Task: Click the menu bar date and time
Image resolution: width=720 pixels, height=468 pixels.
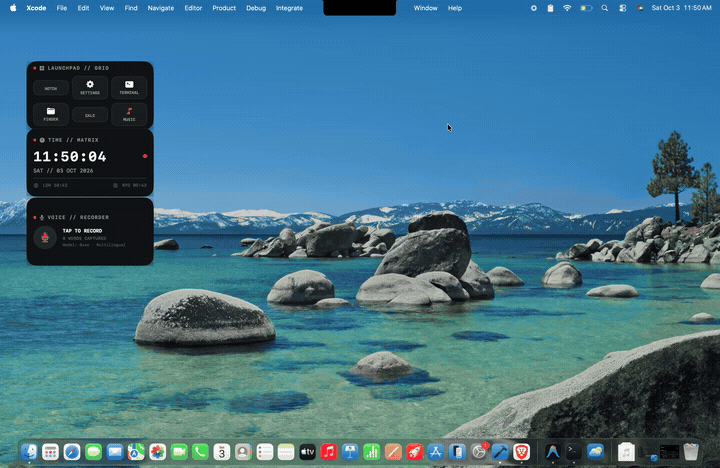Action: [x=681, y=8]
